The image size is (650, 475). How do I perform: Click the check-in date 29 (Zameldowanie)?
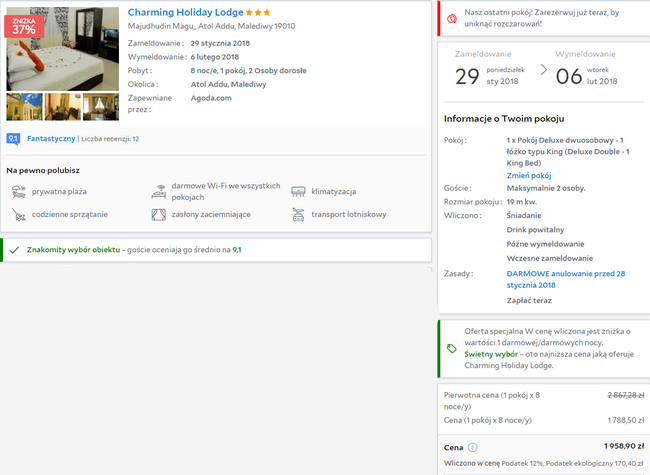click(468, 77)
